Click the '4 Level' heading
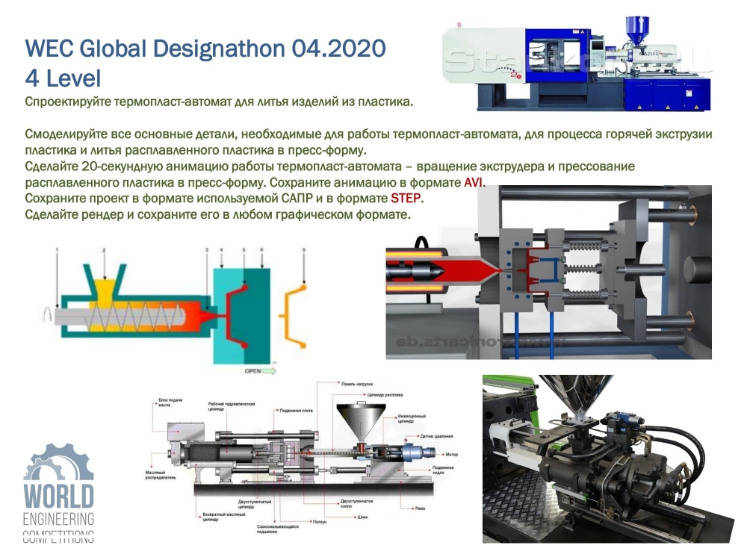The image size is (747, 560). [x=63, y=78]
